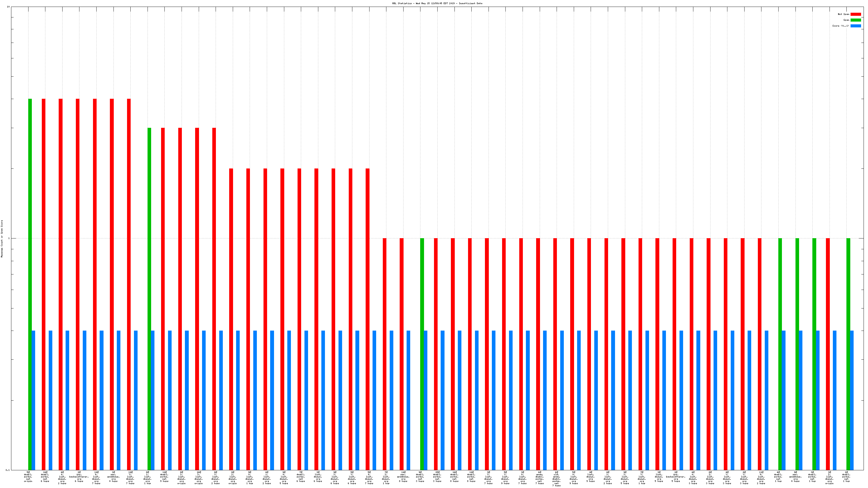This screenshot has width=868, height=488.
Task: Select blue score bar for 5@ dnsbl.sorbs.net origin
Action: click(33, 400)
